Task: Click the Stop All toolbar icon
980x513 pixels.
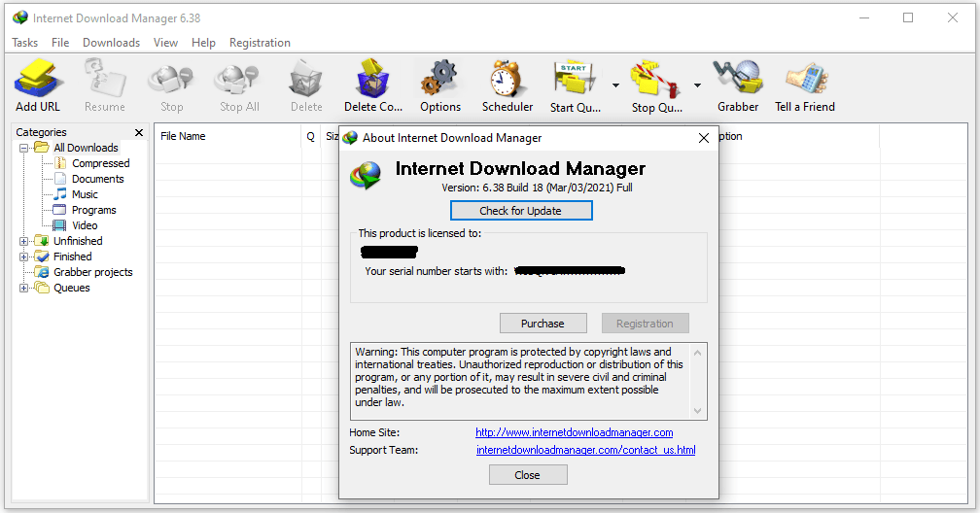Action: point(237,80)
